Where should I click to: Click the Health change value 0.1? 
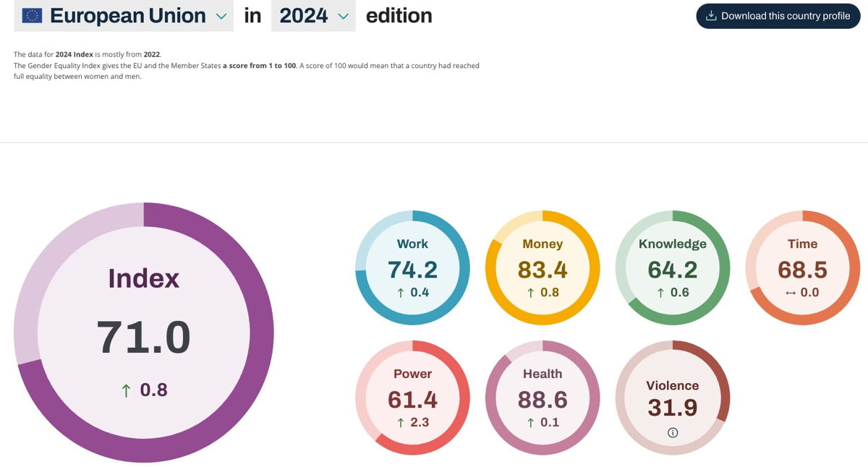click(550, 422)
